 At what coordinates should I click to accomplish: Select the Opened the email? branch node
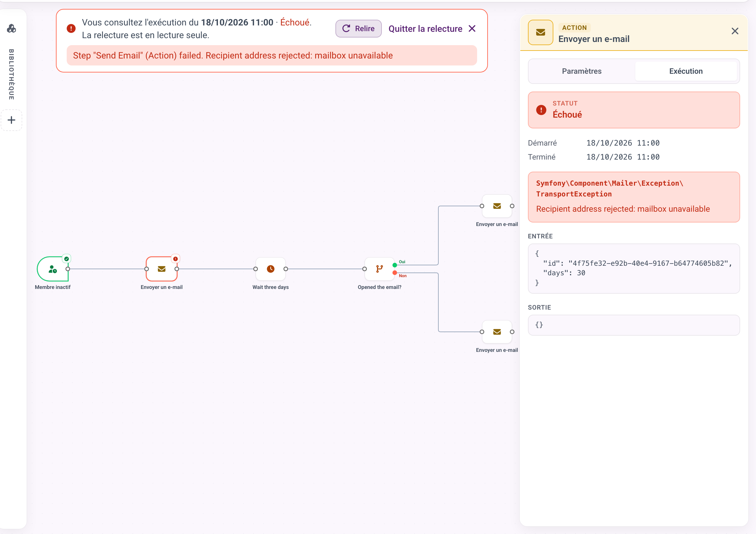[x=380, y=269]
